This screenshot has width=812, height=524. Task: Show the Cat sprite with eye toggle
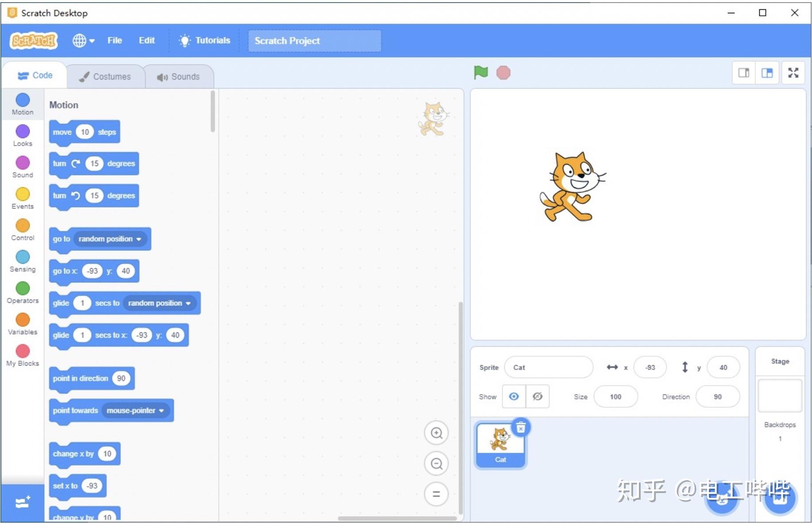point(514,397)
